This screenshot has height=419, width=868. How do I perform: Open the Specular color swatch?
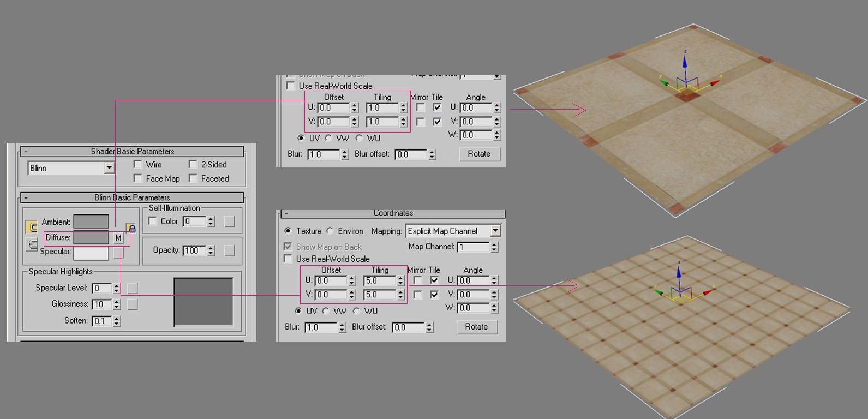coord(91,253)
